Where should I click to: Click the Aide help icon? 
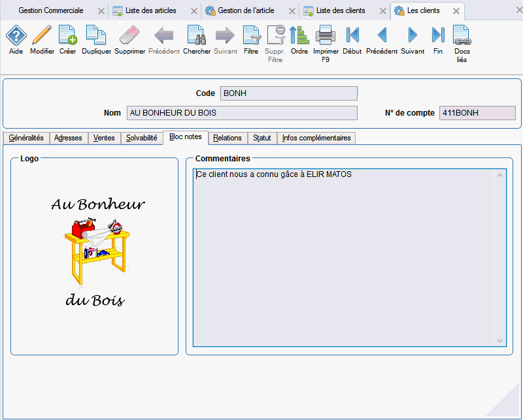point(16,36)
